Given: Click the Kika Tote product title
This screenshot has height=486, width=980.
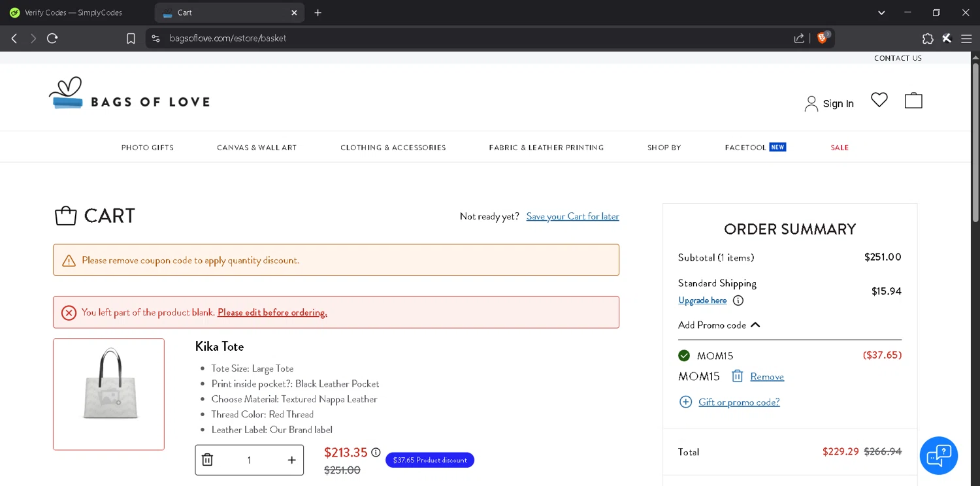Looking at the screenshot, I should point(220,346).
